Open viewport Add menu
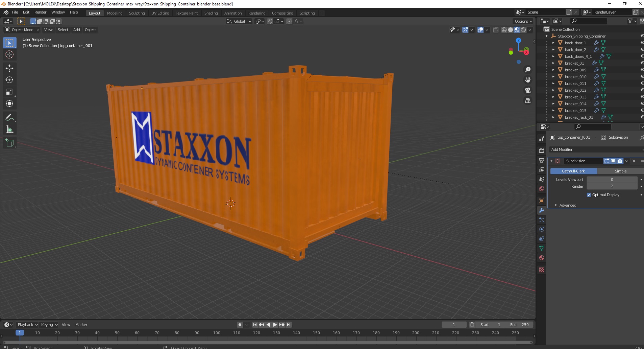644x349 pixels. tap(77, 30)
